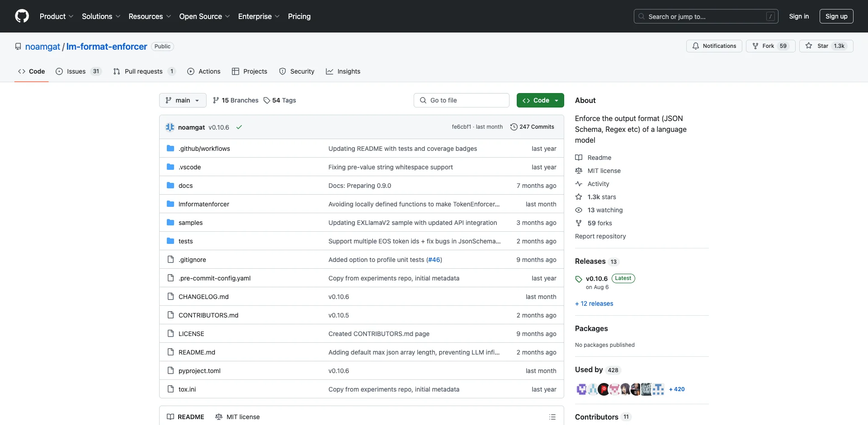This screenshot has height=425, width=868.
Task: Open the fe6cbf1 commit hash
Action: [461, 127]
